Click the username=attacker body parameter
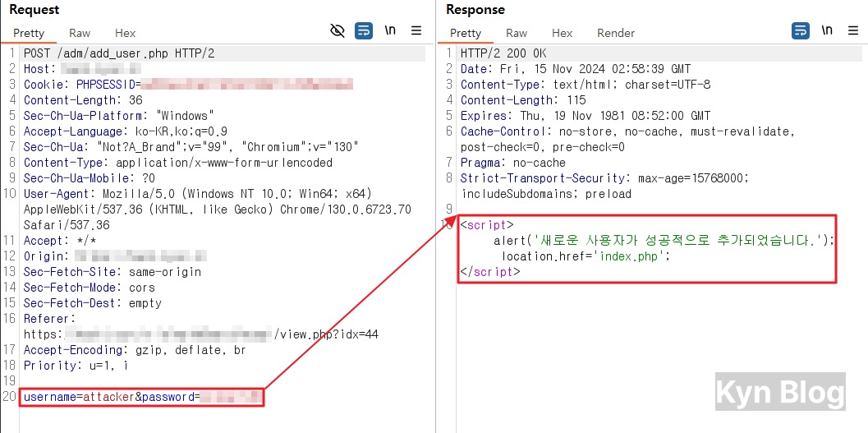 coord(79,397)
